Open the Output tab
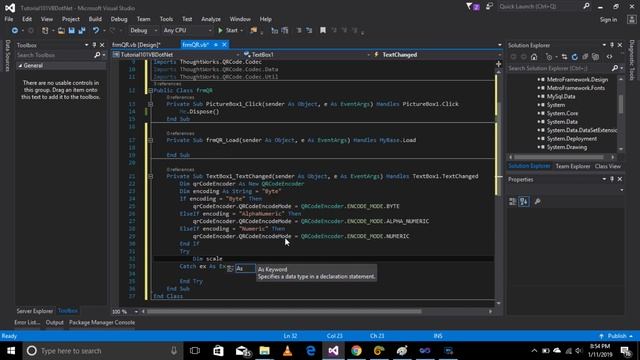 click(54, 322)
